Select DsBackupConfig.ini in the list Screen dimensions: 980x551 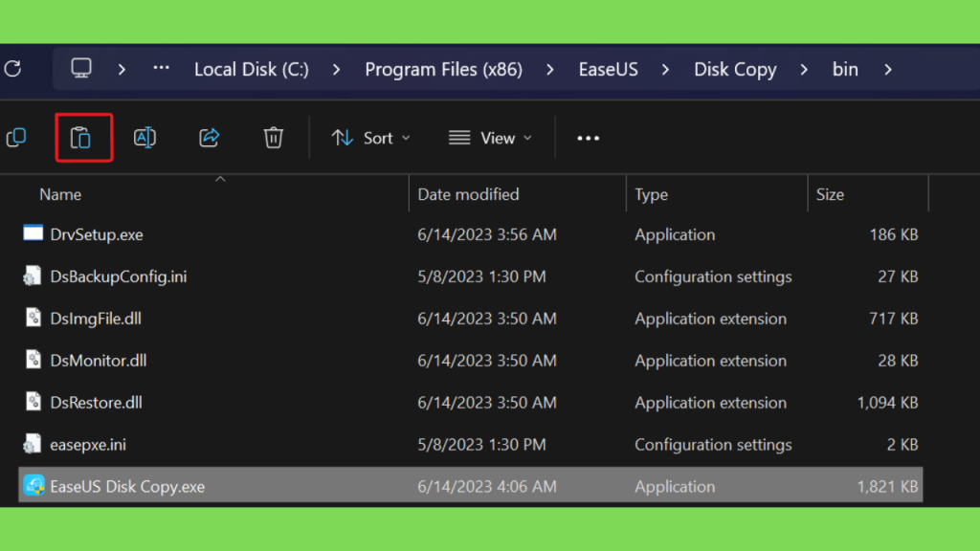pos(118,276)
